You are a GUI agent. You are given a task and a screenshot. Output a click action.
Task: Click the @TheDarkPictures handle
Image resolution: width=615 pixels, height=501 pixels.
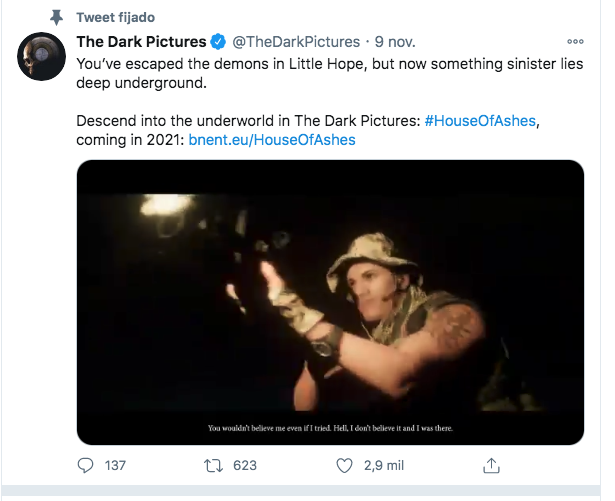(x=295, y=42)
